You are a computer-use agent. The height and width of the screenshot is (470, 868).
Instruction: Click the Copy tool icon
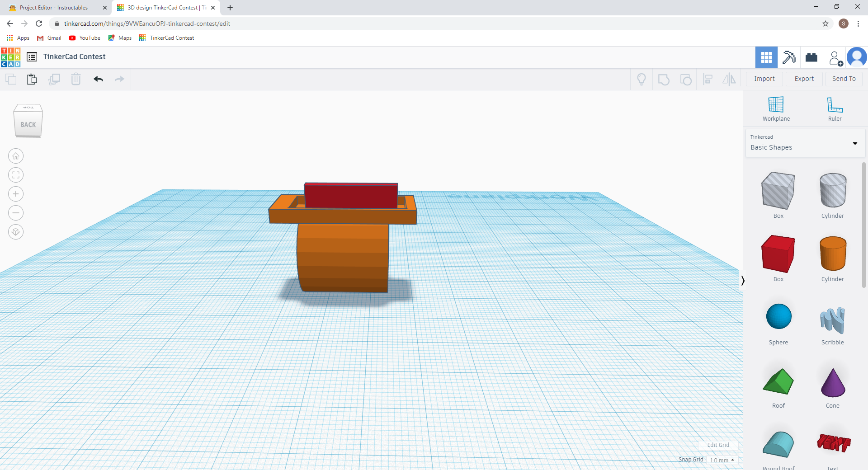tap(11, 79)
